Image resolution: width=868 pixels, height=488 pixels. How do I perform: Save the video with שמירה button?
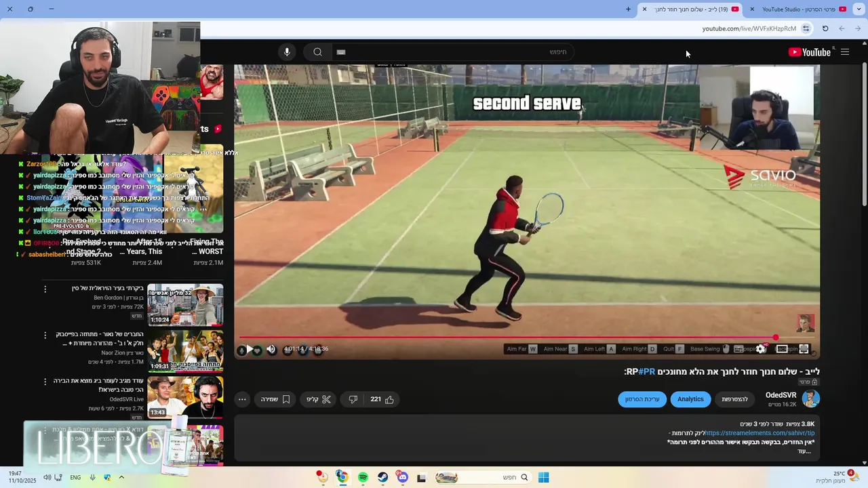276,399
